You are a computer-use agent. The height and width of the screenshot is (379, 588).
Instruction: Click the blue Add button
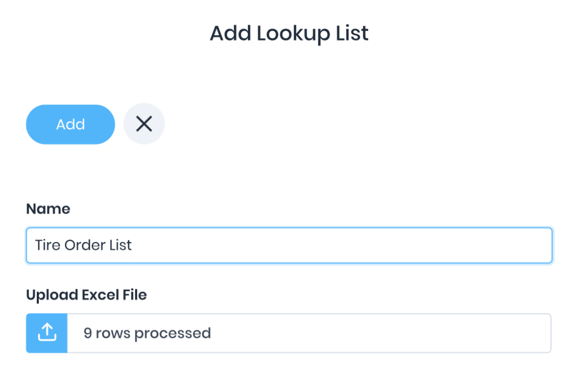pos(71,124)
